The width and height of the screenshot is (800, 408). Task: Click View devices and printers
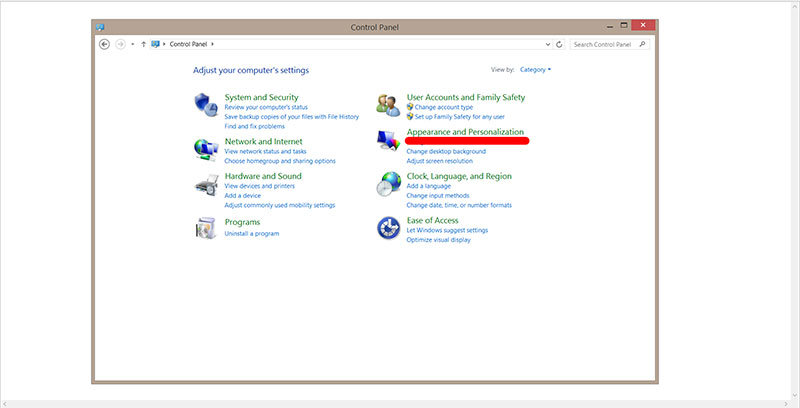coord(259,186)
